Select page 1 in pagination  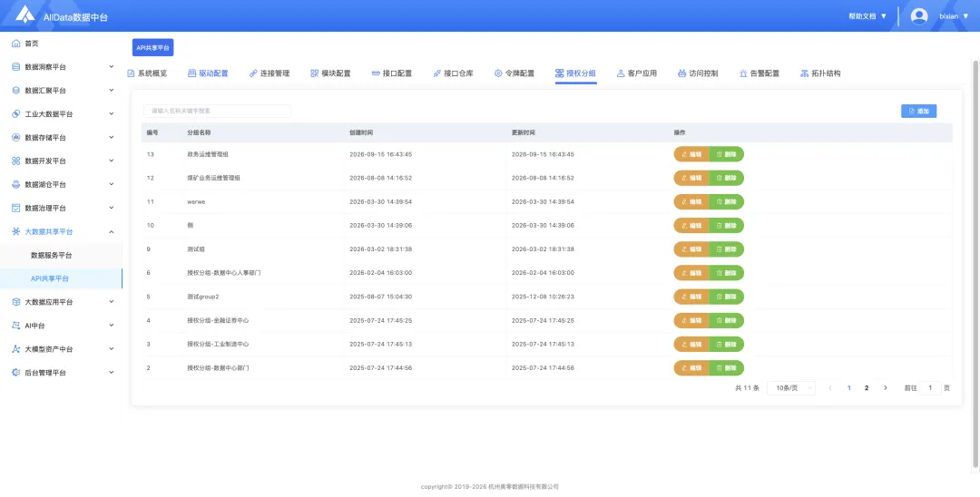(x=848, y=388)
